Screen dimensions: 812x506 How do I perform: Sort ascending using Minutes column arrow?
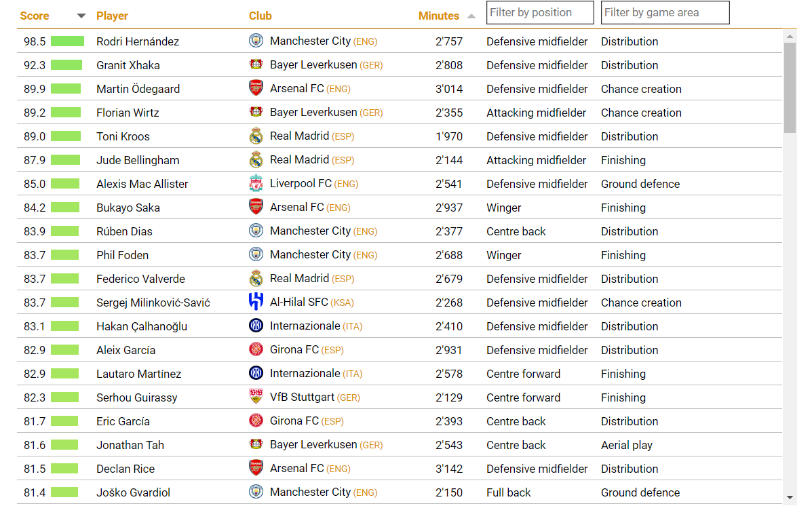point(471,16)
